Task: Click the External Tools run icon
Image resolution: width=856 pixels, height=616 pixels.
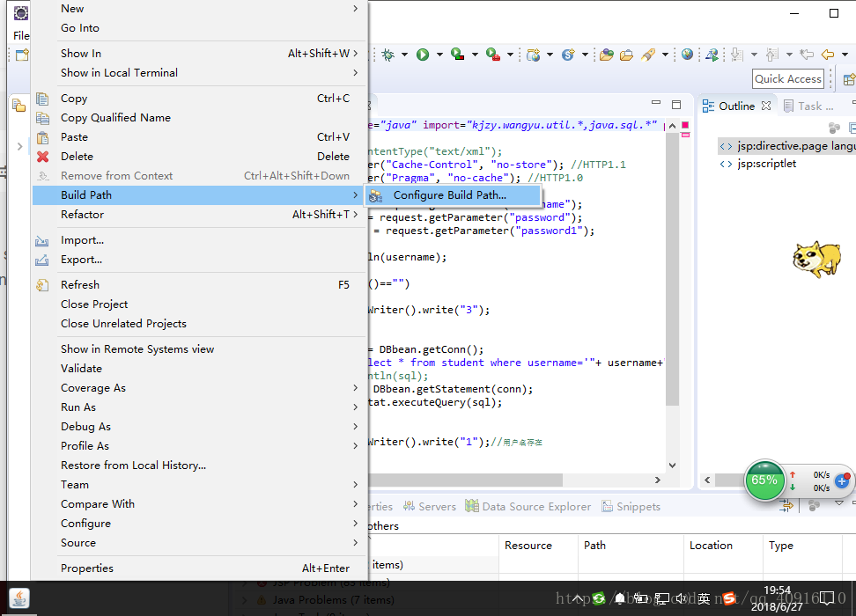Action: (x=492, y=55)
